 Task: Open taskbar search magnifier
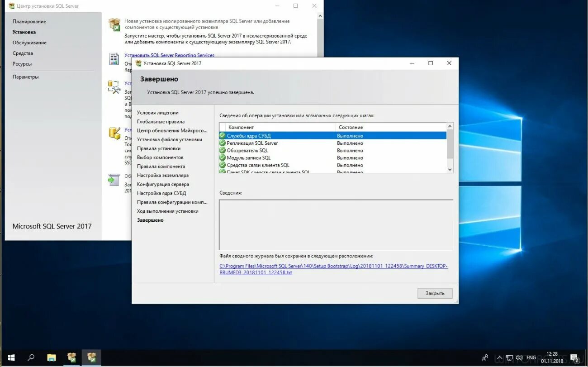(x=31, y=357)
